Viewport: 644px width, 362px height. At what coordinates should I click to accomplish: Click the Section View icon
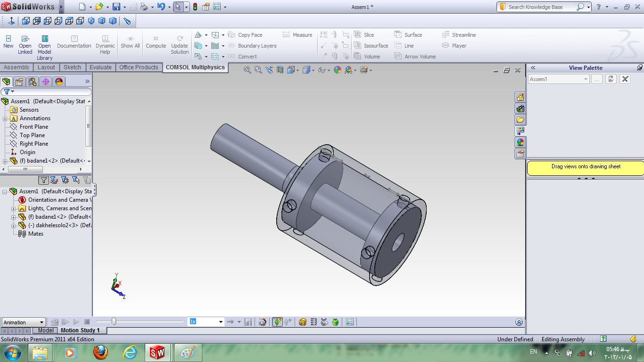[x=280, y=70]
